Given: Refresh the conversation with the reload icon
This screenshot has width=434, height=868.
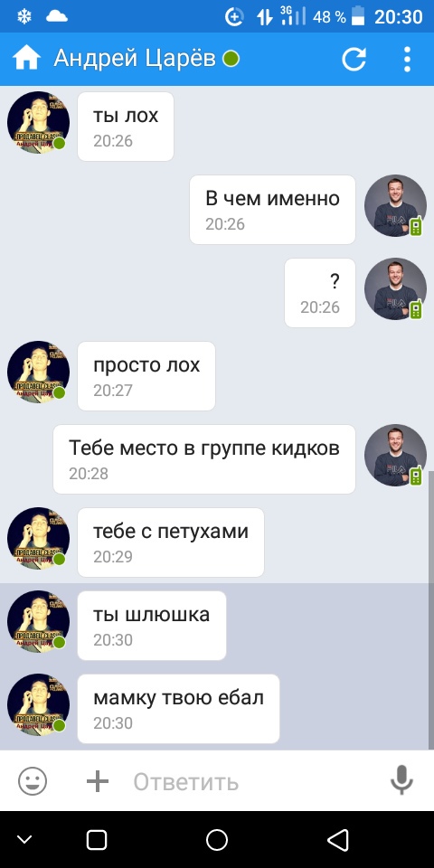Looking at the screenshot, I should pyautogui.click(x=354, y=59).
